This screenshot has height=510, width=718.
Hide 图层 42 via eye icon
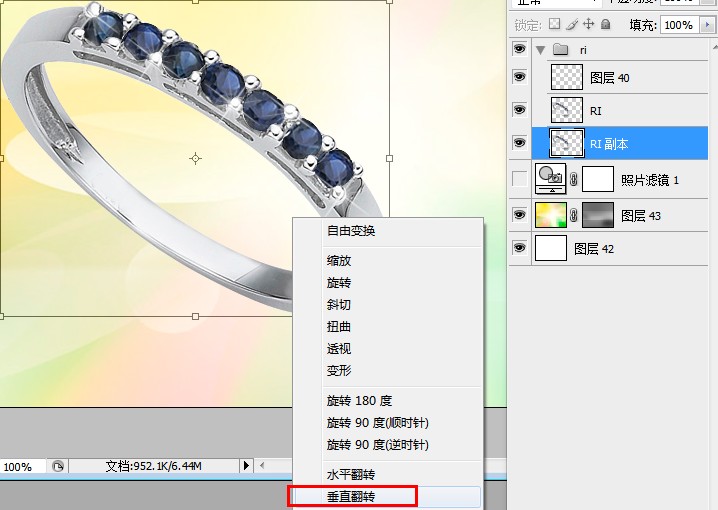pos(519,248)
